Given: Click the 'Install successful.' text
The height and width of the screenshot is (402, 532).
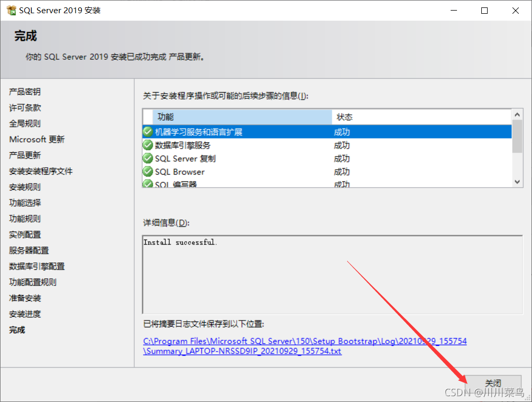Looking at the screenshot, I should tap(180, 242).
